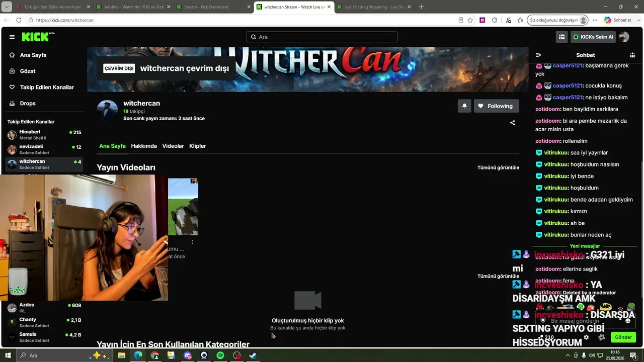Reload the page with refresh icon
This screenshot has height=362, width=644.
[x=19, y=20]
